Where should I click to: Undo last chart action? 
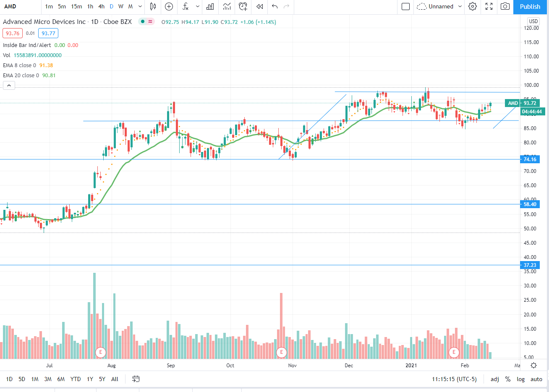tap(275, 6)
